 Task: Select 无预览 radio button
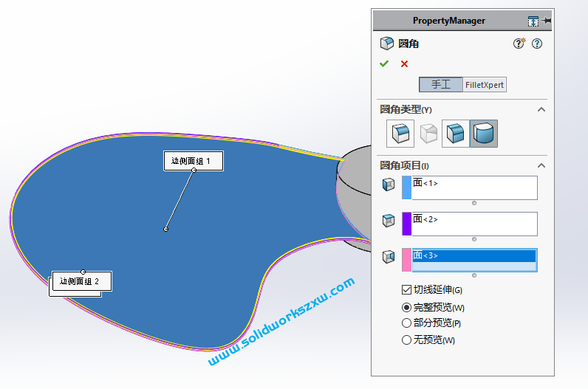click(x=406, y=340)
